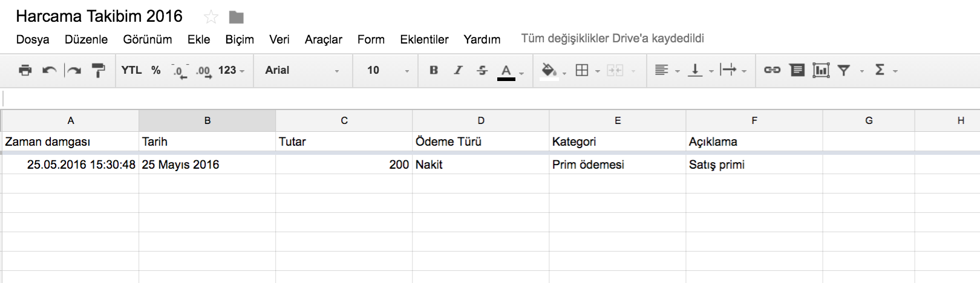Viewport: 980px width, 283px height.
Task: Open the Eklentiler menu
Action: pos(424,39)
